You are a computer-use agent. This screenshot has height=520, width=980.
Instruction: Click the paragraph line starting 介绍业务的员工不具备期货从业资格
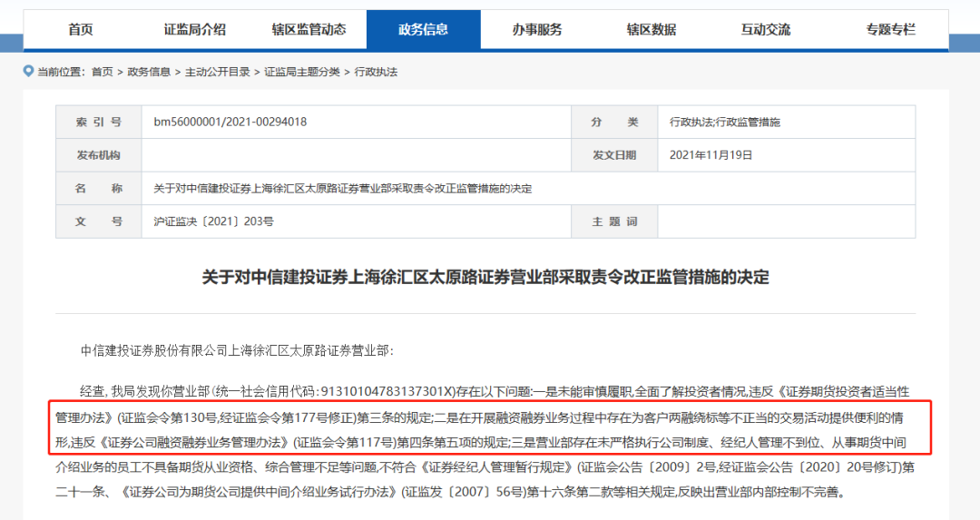pyautogui.click(x=485, y=466)
